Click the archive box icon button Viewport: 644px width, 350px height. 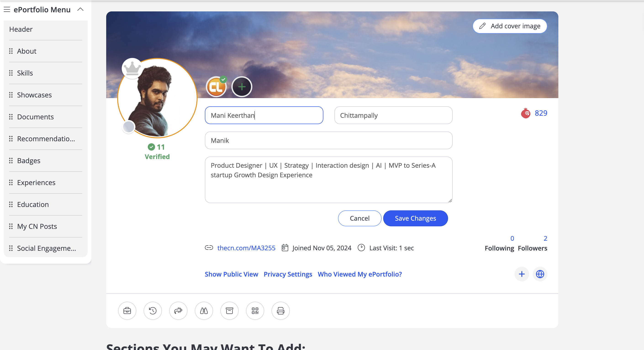click(x=230, y=311)
